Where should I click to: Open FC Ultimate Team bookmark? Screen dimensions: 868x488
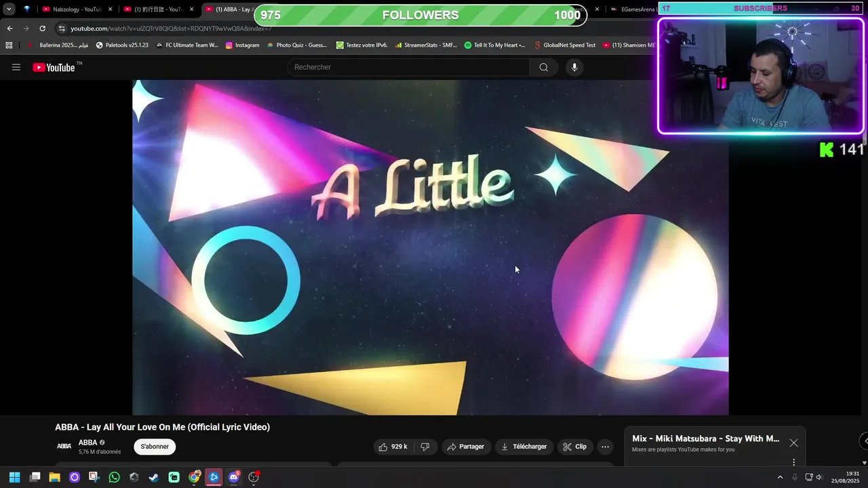point(187,45)
